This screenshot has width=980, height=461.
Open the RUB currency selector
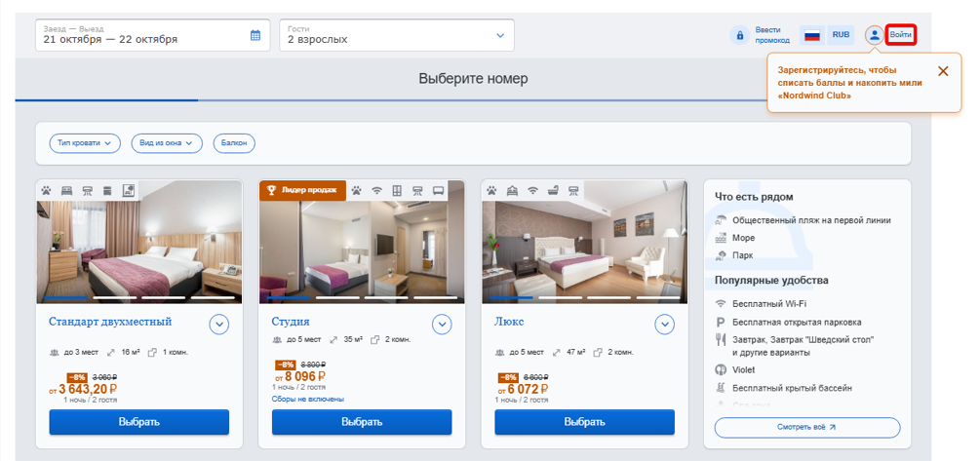pyautogui.click(x=841, y=35)
